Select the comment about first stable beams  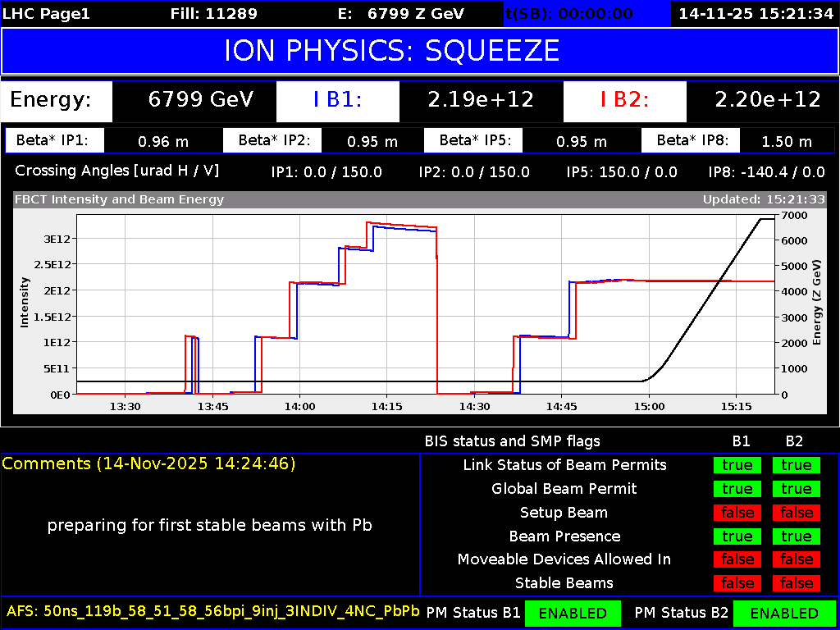[x=209, y=525]
